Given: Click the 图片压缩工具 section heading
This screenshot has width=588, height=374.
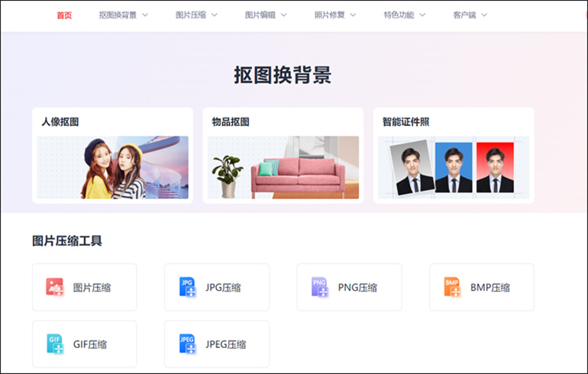Looking at the screenshot, I should click(x=67, y=240).
